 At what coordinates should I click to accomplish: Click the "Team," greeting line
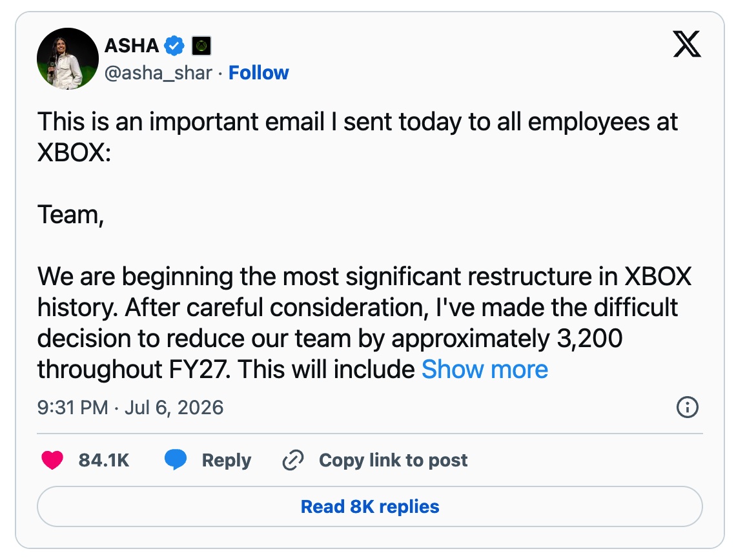(x=70, y=215)
